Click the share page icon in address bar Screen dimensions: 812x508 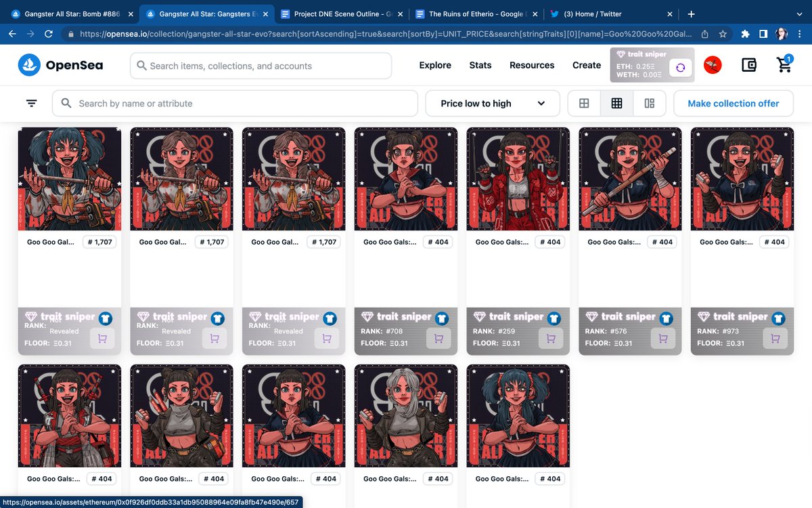tap(705, 33)
